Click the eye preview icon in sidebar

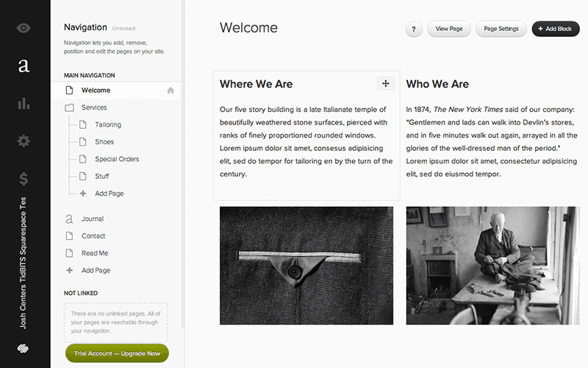[24, 28]
